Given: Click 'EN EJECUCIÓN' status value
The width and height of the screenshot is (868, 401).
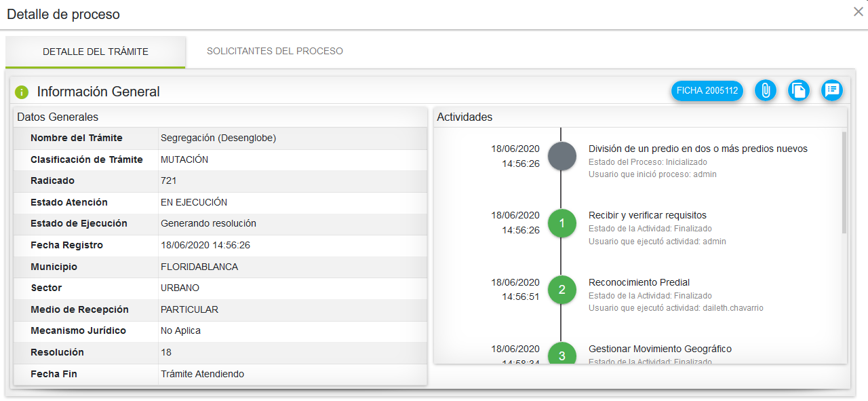Looking at the screenshot, I should coord(194,202).
